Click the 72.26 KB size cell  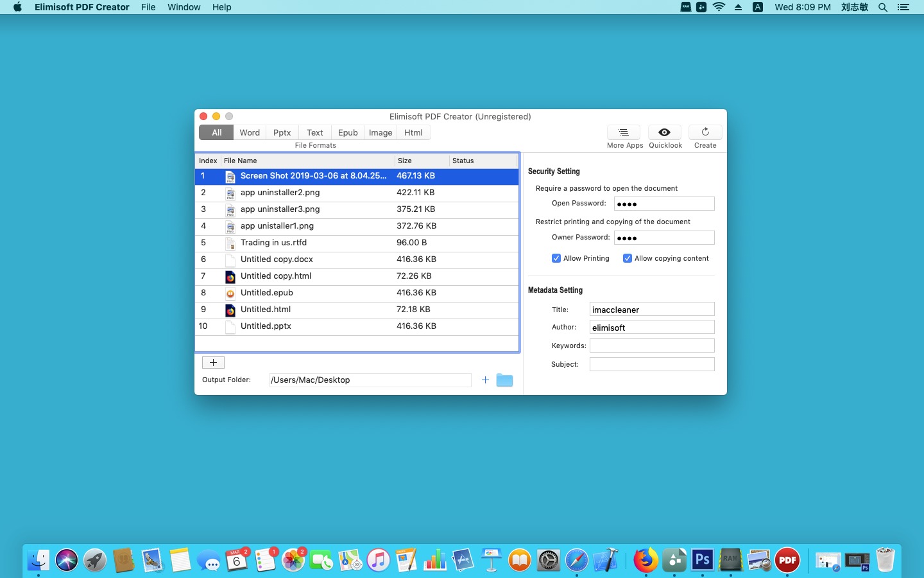coord(414,276)
